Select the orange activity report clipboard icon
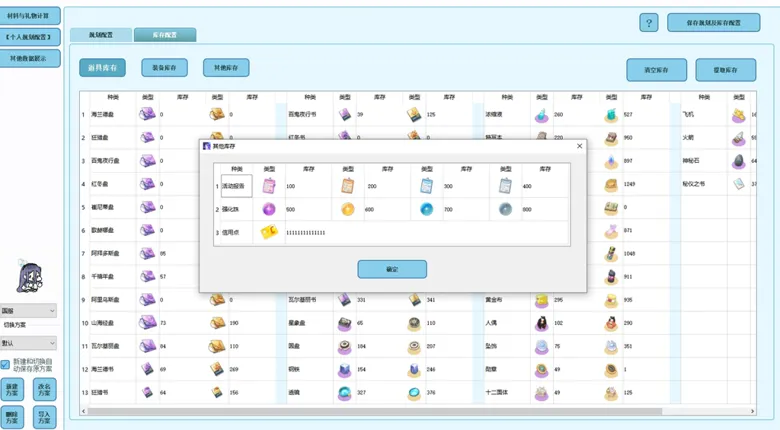 click(348, 186)
